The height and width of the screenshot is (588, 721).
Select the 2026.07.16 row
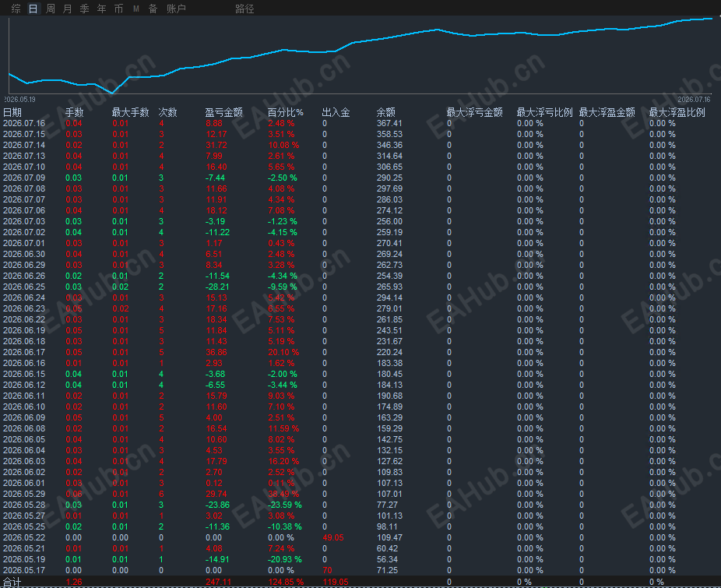360,123
